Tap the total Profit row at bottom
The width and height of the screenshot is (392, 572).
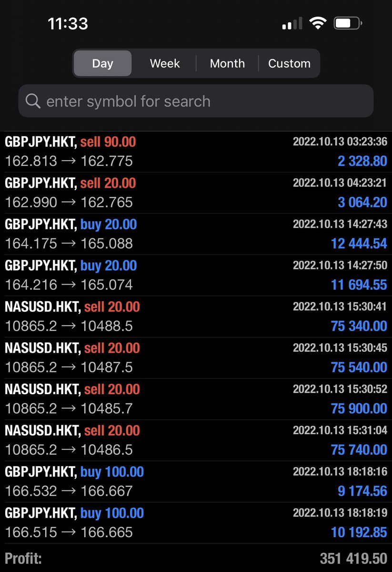[x=196, y=558]
